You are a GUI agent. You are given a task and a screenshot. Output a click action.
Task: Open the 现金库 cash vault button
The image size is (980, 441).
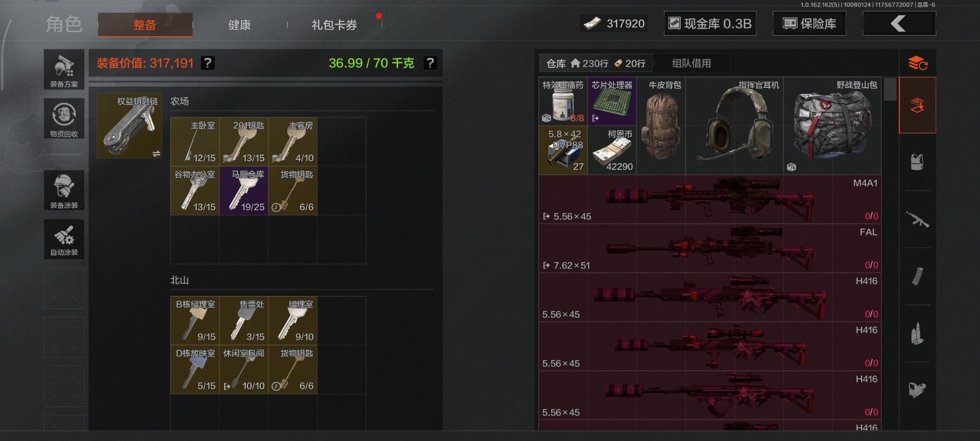tap(710, 23)
